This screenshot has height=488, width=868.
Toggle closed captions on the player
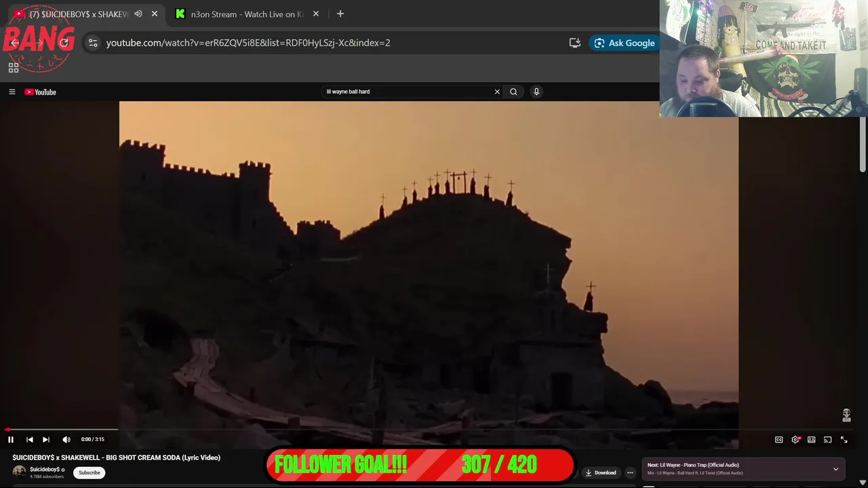click(778, 440)
